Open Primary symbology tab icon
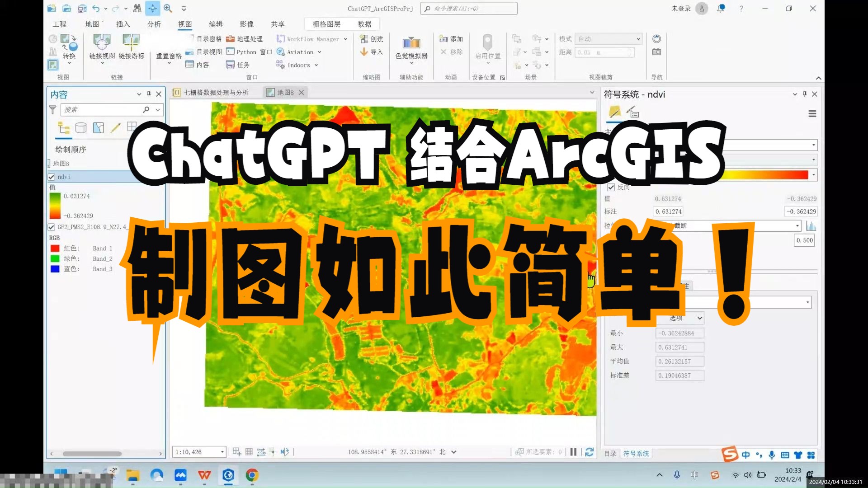Screen dimensions: 868x488 click(615, 112)
